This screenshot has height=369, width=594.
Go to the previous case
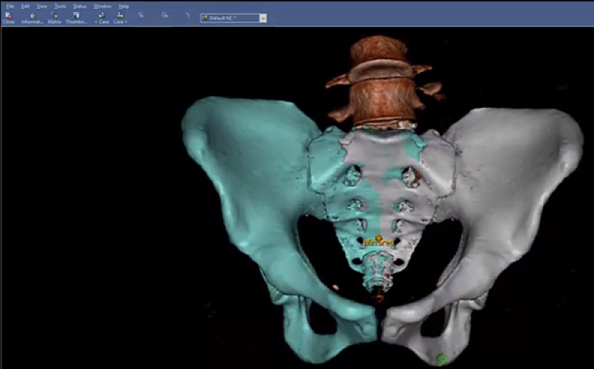tap(102, 18)
